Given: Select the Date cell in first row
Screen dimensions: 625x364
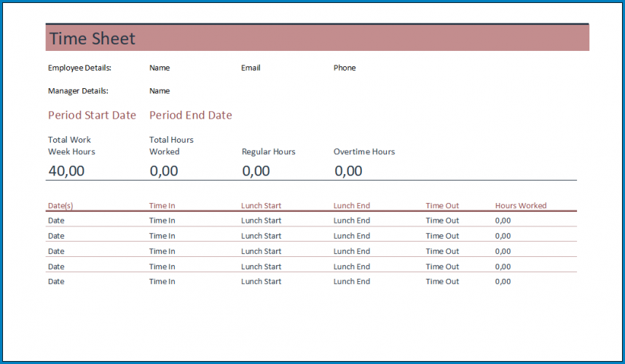Looking at the screenshot, I should click(x=56, y=221).
